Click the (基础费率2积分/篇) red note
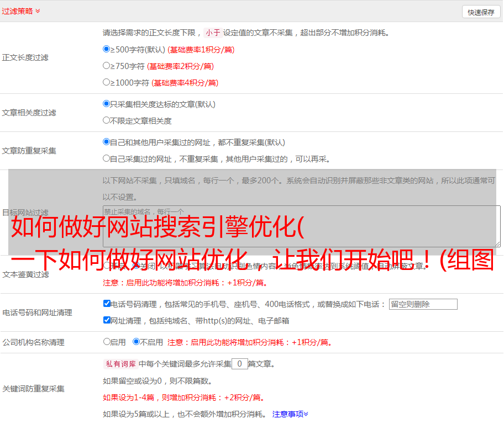Image resolution: width=504 pixels, height=424 pixels. [180, 66]
